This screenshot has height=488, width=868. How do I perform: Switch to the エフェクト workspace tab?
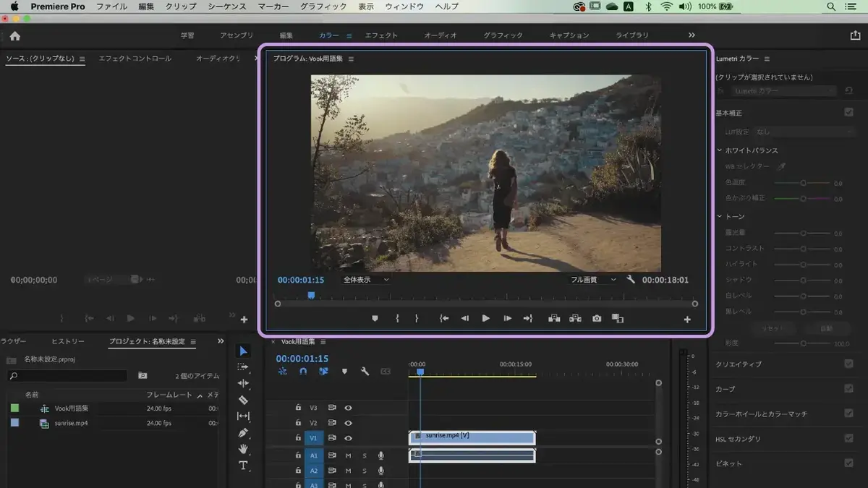pos(381,35)
